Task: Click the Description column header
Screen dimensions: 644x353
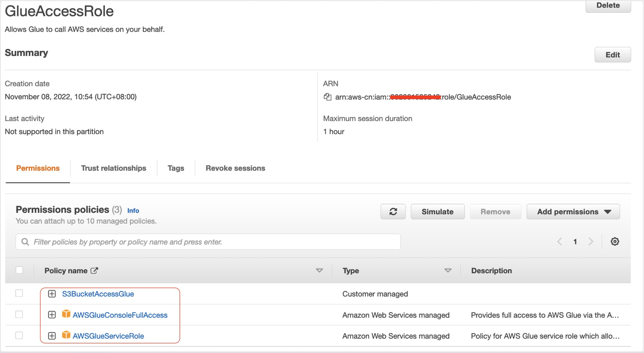Action: [491, 270]
